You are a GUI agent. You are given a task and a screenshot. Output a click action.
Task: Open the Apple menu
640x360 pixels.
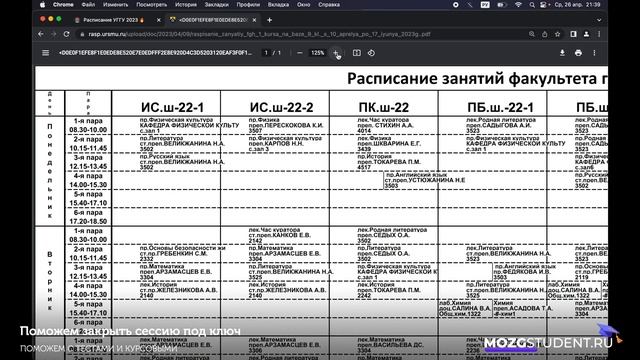[x=42, y=5]
